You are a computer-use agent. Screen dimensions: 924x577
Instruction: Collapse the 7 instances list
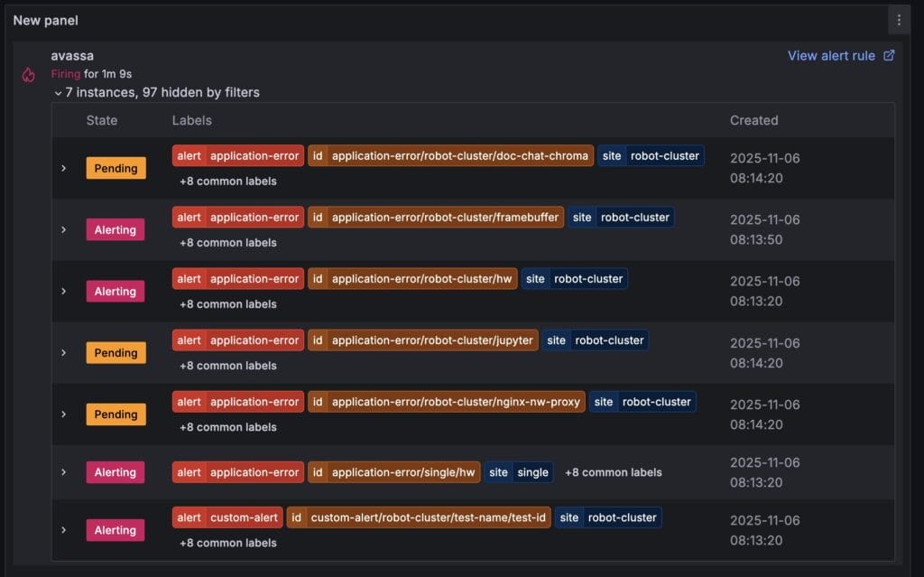click(58, 92)
